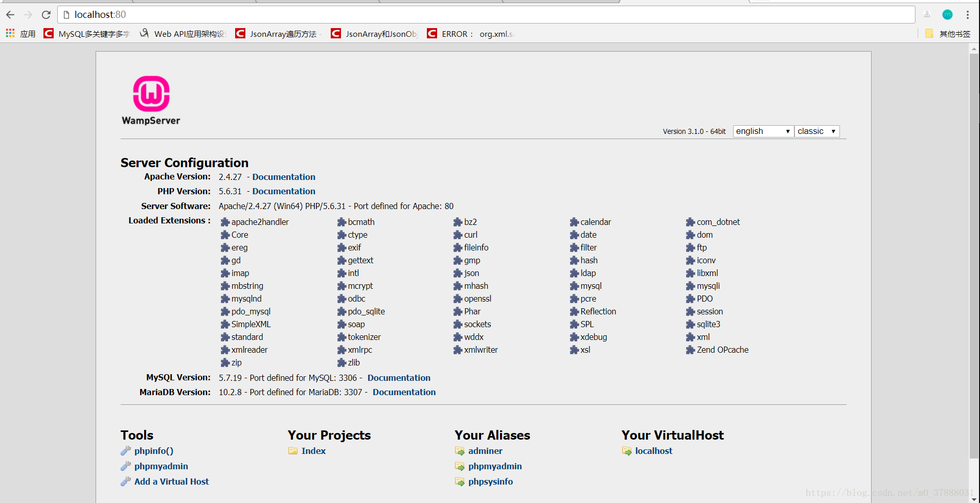This screenshot has height=503, width=980.
Task: Click the vertical scrollbar thumb
Action: click(974, 256)
